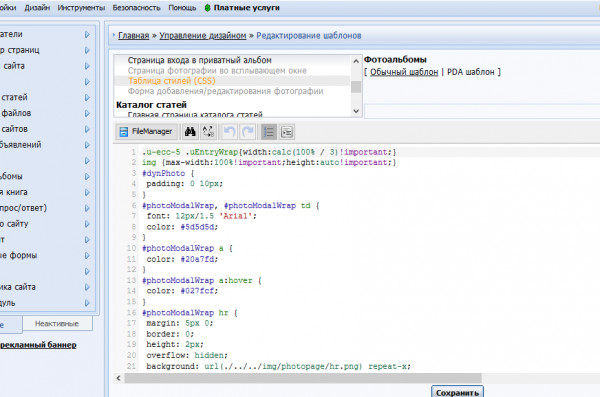Click the 'сайта' sidebar item
Screen dimensions: 600x397
[13, 66]
